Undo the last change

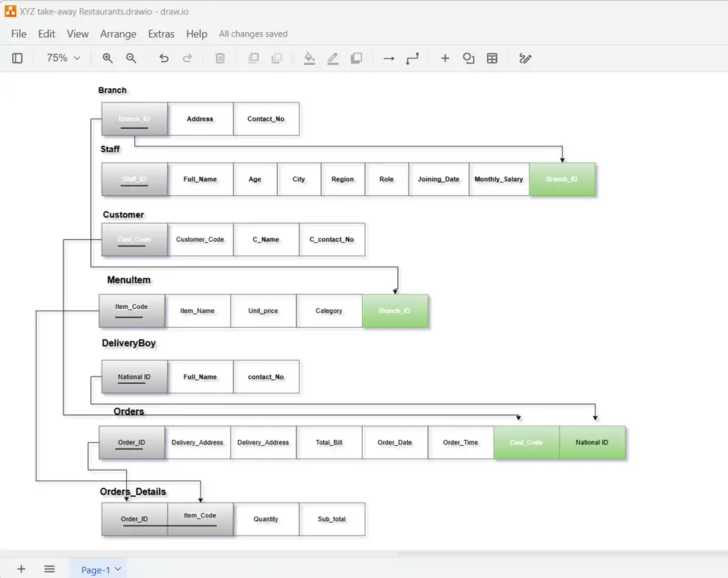(x=164, y=58)
